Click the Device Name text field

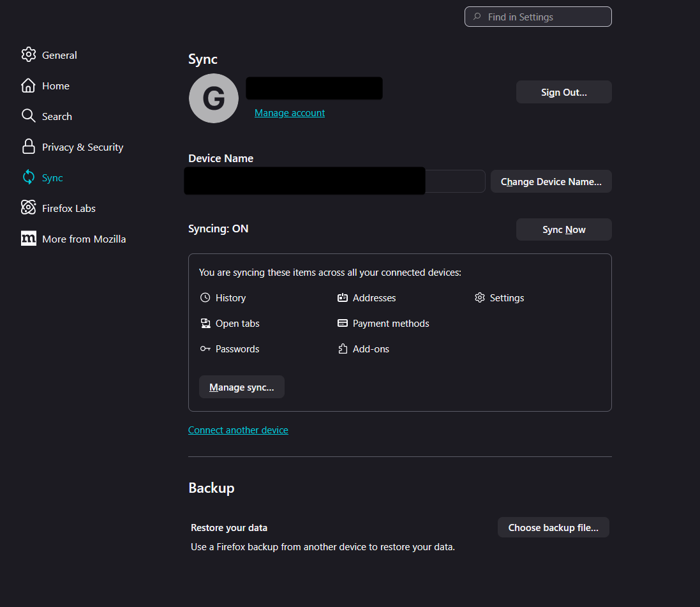click(454, 182)
